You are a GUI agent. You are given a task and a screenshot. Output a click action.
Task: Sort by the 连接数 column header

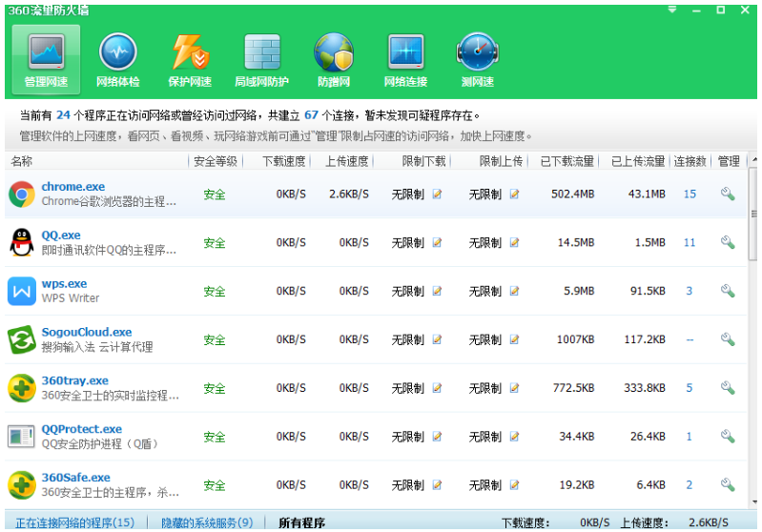(x=690, y=161)
